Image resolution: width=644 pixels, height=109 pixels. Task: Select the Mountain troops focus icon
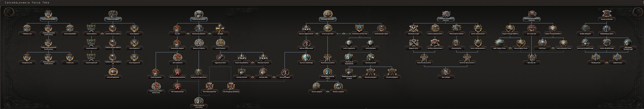coord(414,28)
